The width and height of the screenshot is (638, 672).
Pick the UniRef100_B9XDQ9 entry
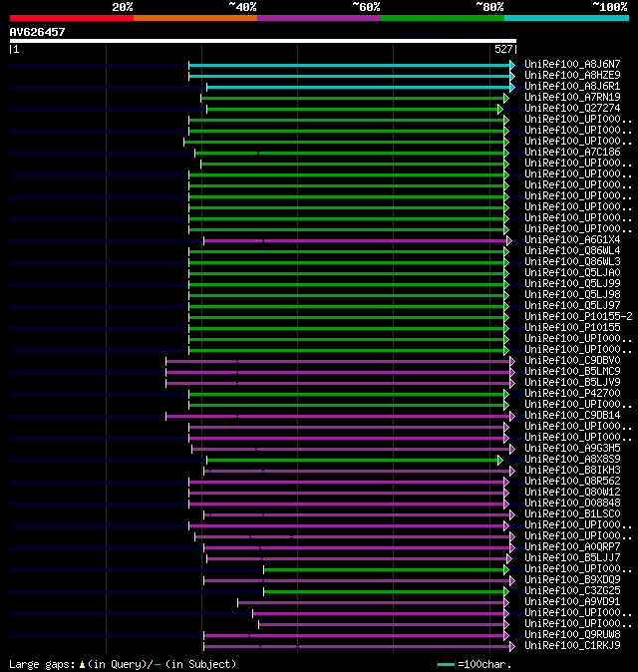click(572, 580)
